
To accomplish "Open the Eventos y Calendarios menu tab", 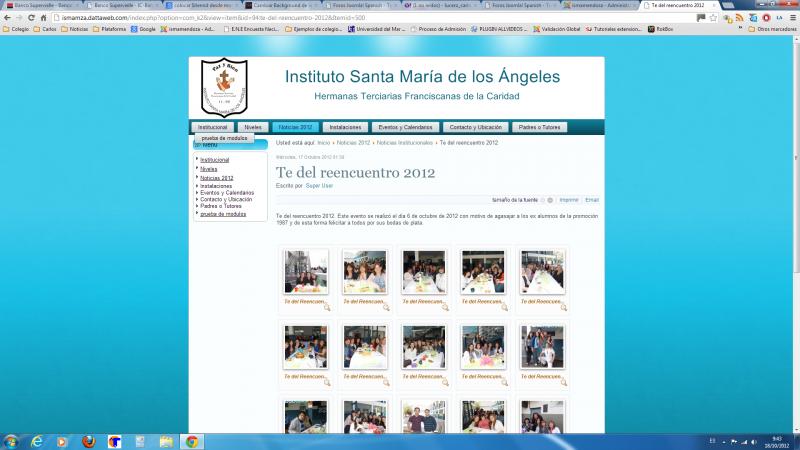I will [x=405, y=128].
